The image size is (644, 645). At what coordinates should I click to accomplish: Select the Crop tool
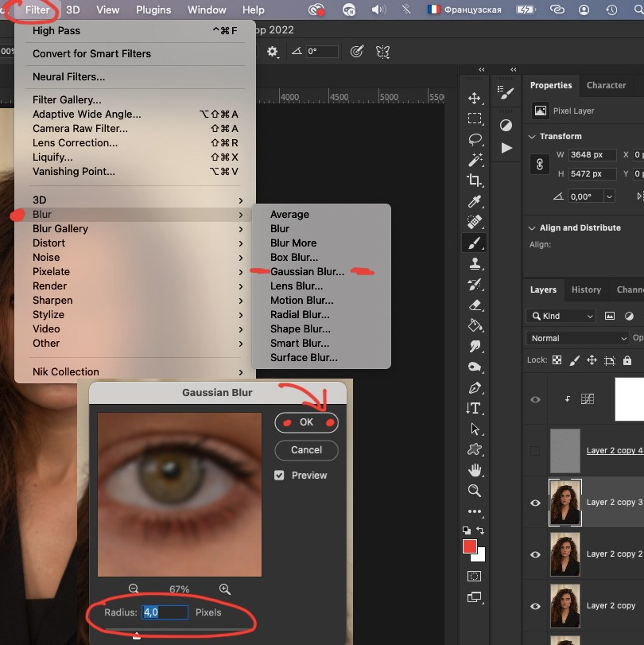click(475, 181)
